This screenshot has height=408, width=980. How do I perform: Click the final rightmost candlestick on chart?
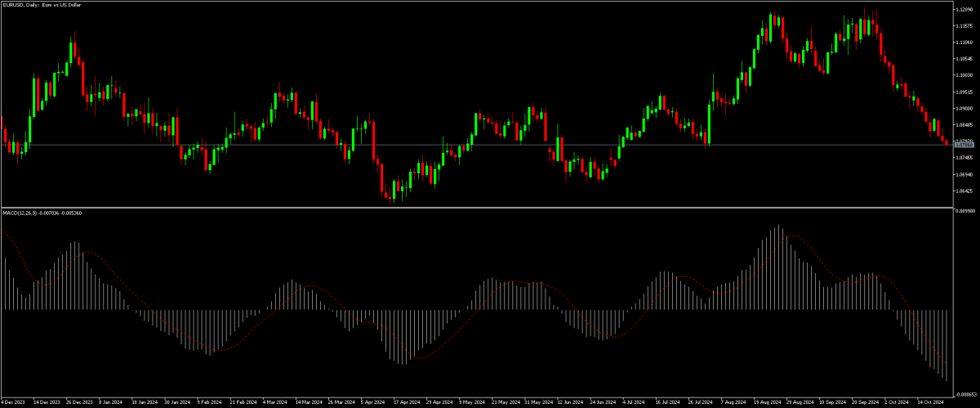(x=947, y=142)
